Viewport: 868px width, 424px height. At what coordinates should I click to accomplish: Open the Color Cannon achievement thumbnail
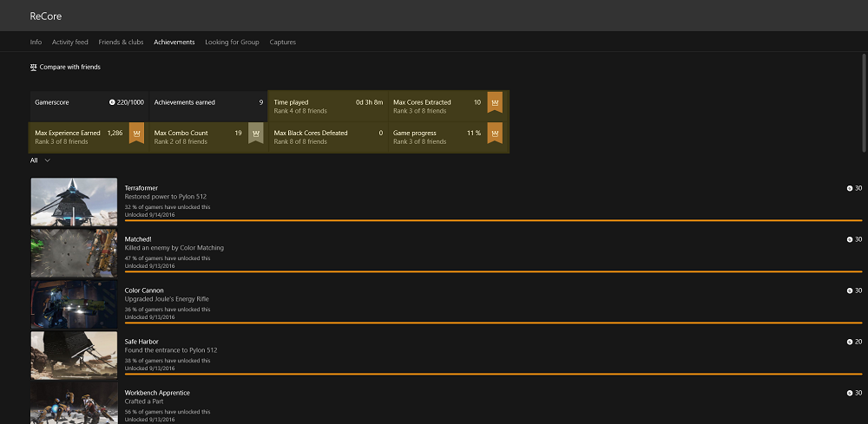coord(74,304)
